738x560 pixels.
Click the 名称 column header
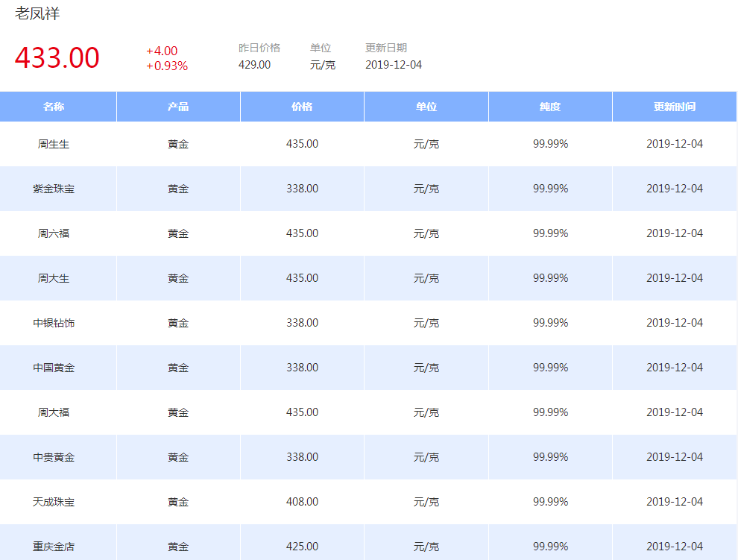click(54, 107)
